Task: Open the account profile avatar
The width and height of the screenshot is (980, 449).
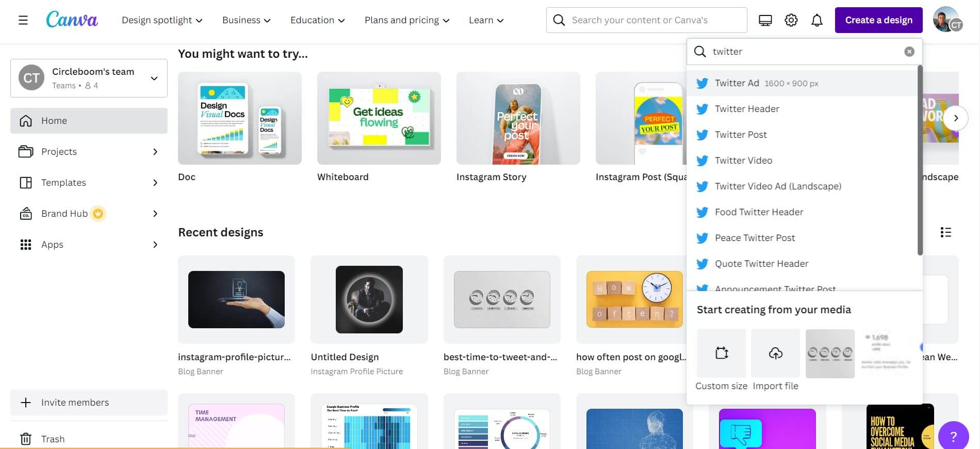Action: pyautogui.click(x=947, y=20)
